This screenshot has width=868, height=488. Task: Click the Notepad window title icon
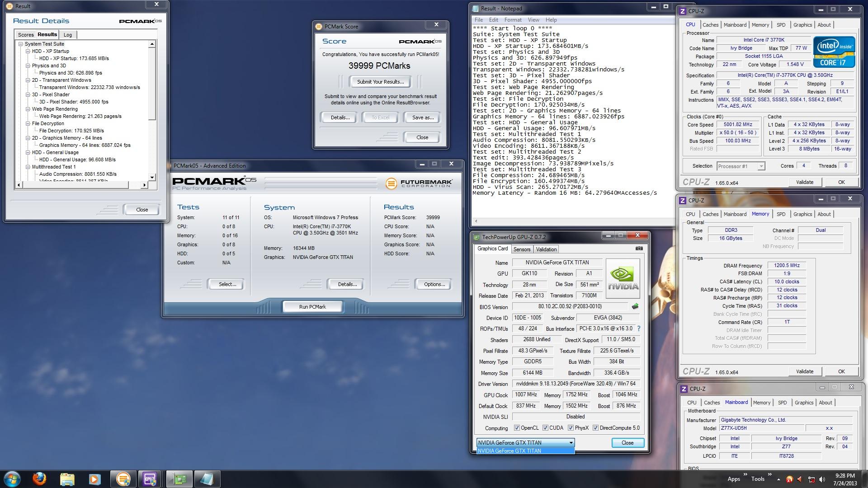point(476,8)
